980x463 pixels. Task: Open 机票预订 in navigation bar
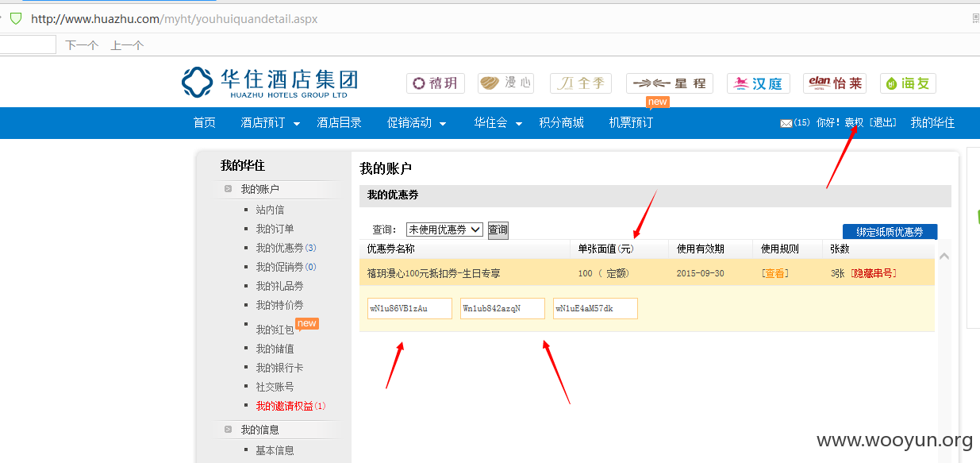(x=631, y=123)
